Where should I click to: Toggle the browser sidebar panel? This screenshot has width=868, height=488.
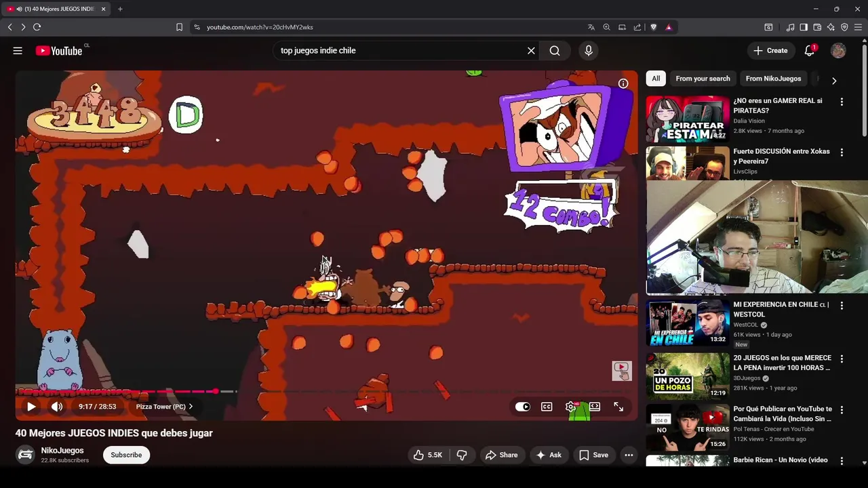tap(804, 27)
